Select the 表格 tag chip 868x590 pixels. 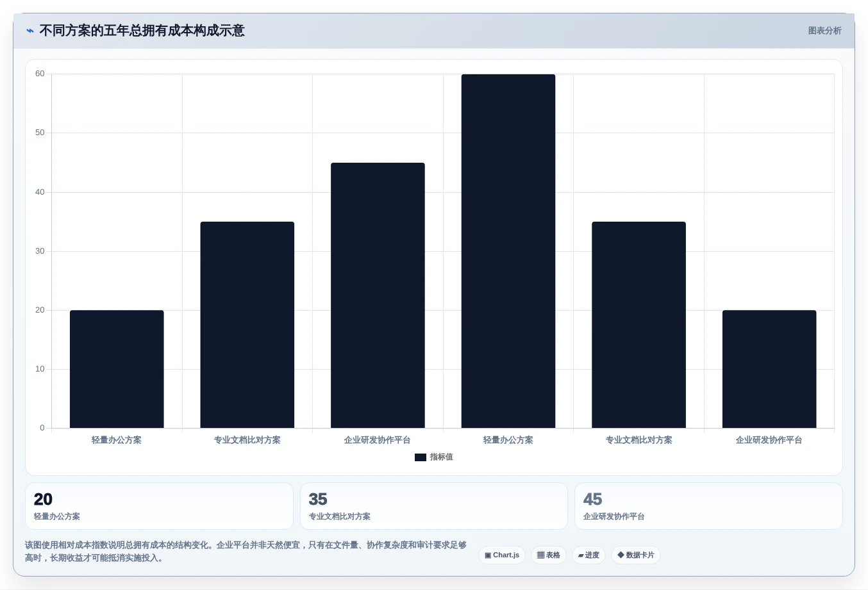pos(549,555)
